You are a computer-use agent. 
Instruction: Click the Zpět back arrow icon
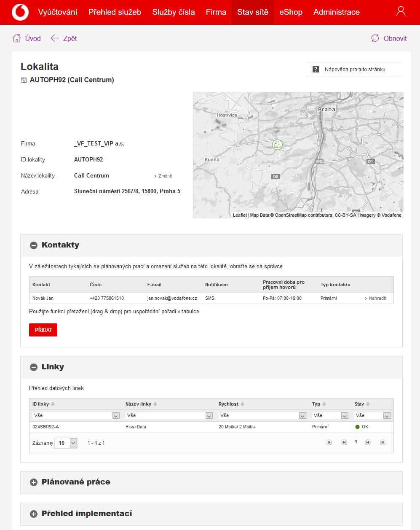point(54,38)
